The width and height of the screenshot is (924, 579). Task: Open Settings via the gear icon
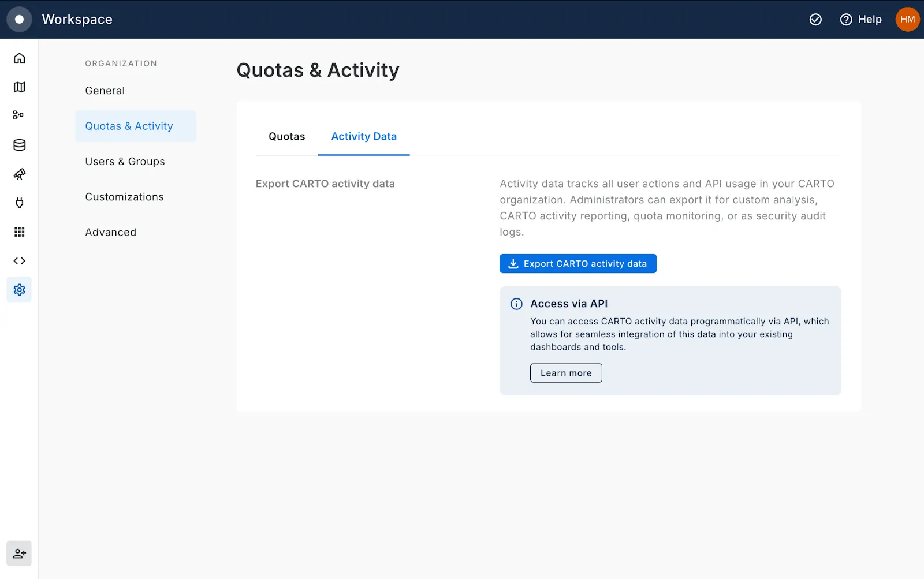point(19,290)
